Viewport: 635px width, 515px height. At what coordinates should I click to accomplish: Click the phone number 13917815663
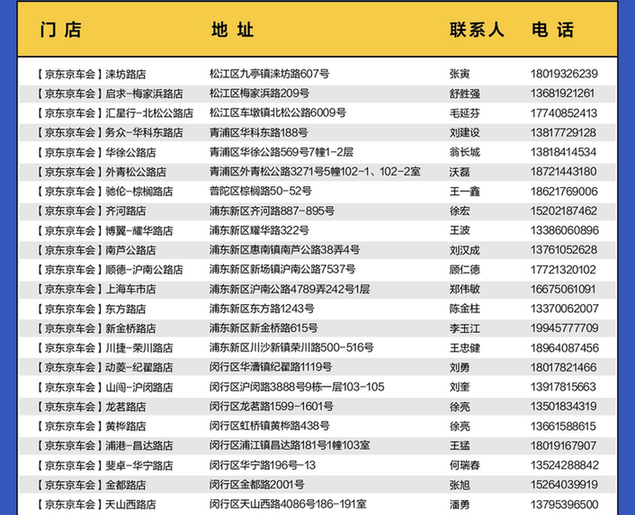563,387
